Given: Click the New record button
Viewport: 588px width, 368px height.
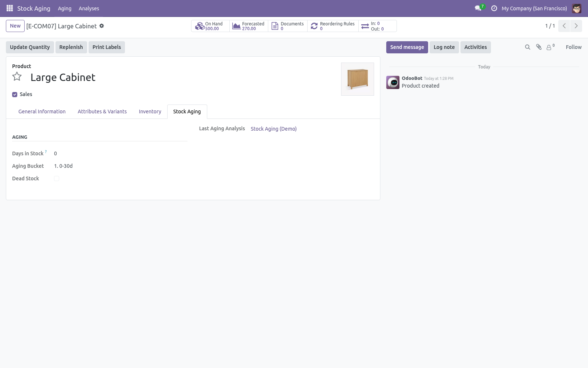Looking at the screenshot, I should coord(15,26).
